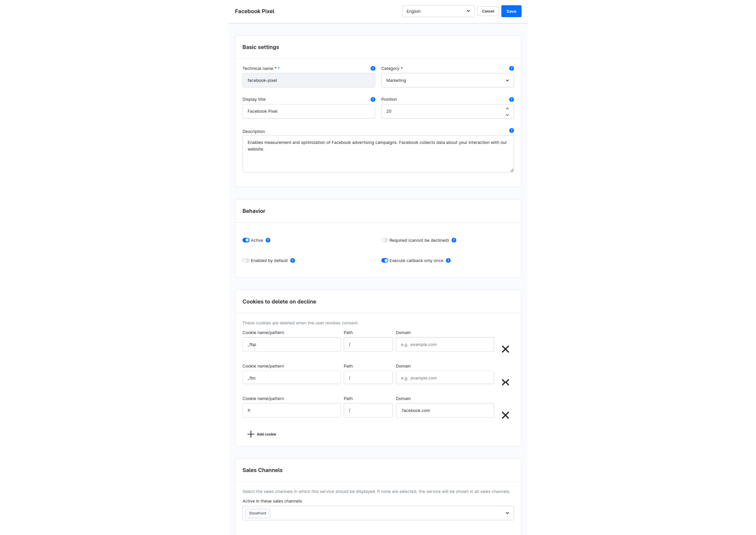The width and height of the screenshot is (756, 535).
Task: Click the help icon beside Active
Action: coord(268,240)
